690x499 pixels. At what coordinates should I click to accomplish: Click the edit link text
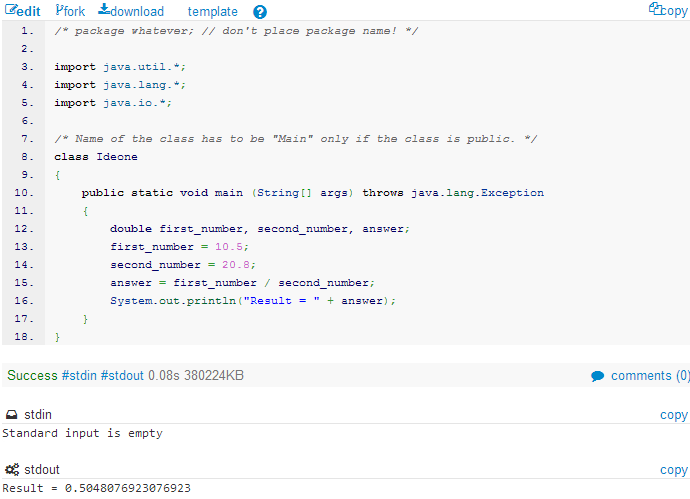tap(29, 11)
